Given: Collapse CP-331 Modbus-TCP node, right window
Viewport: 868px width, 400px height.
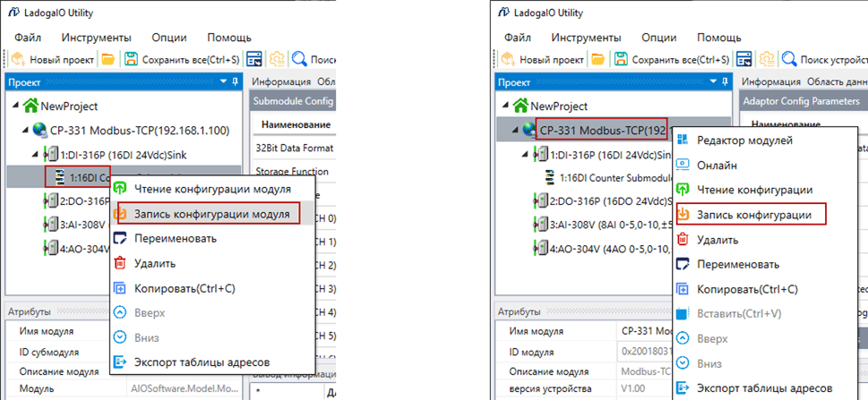Looking at the screenshot, I should [x=515, y=130].
